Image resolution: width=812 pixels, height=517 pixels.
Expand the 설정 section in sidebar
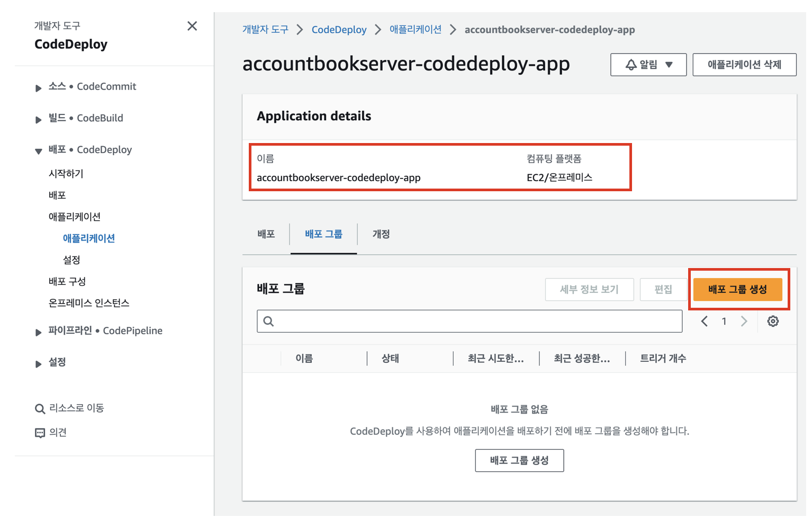pos(38,364)
